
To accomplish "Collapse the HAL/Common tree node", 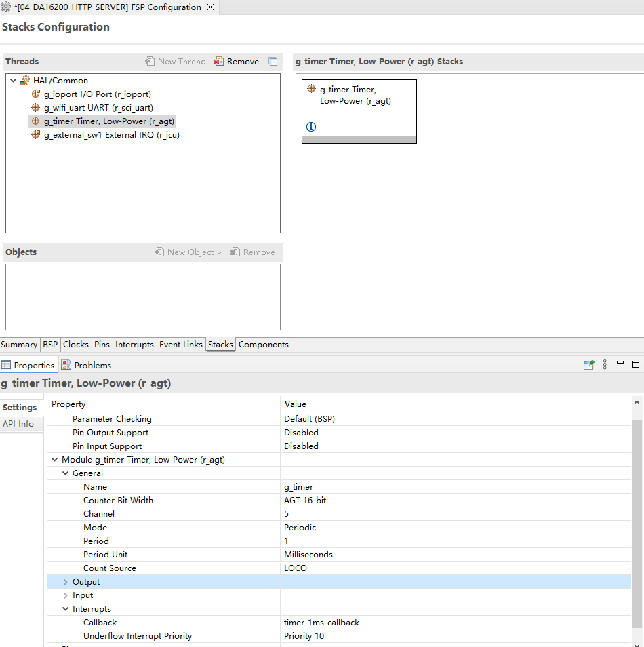I will 13,81.
